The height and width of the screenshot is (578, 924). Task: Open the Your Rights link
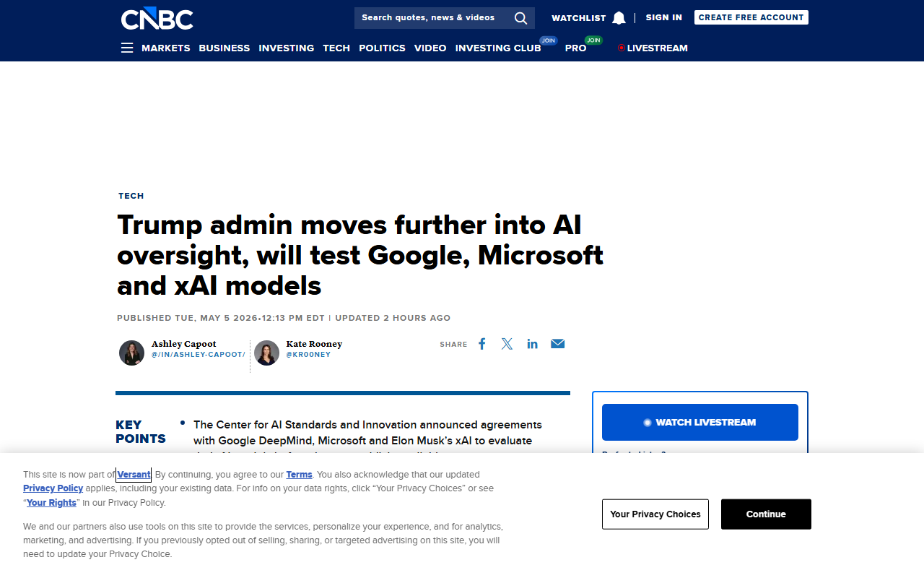click(x=51, y=503)
